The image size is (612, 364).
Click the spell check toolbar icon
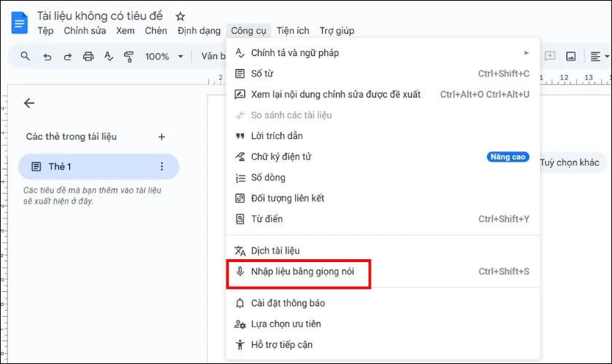coord(109,57)
